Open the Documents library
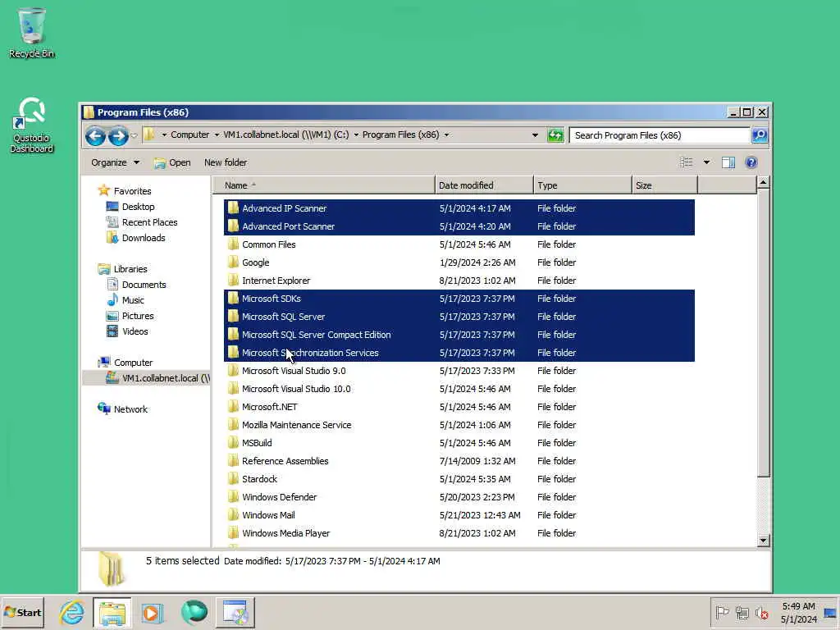 pos(137,285)
